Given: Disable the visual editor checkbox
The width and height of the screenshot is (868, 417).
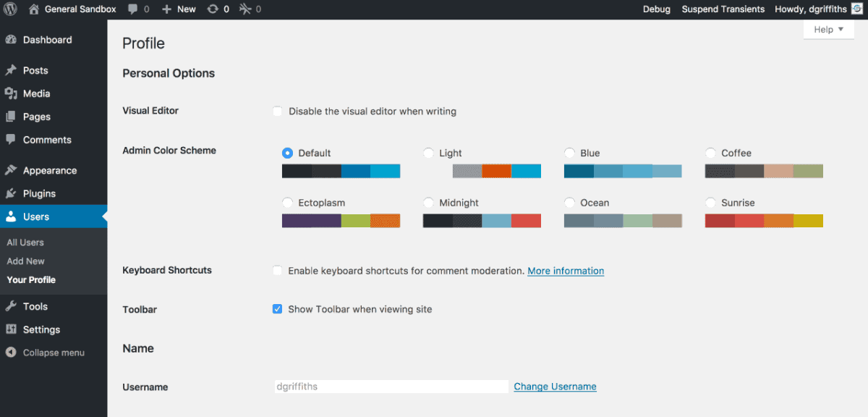Looking at the screenshot, I should click(277, 111).
